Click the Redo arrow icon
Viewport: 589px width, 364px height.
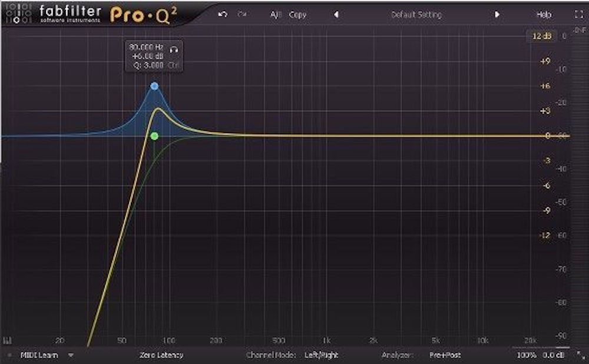(x=241, y=15)
